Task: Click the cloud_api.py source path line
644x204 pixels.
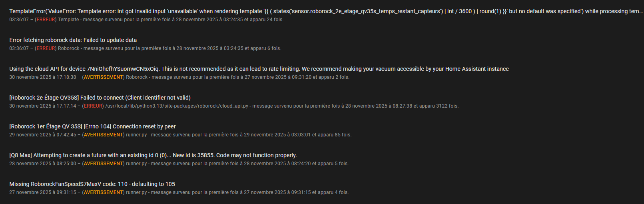Action: pyautogui.click(x=177, y=106)
